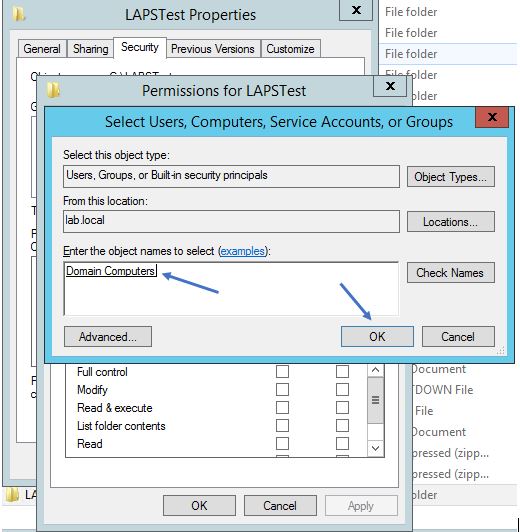Click the List folder contents label
This screenshot has height=532, width=520.
(121, 426)
